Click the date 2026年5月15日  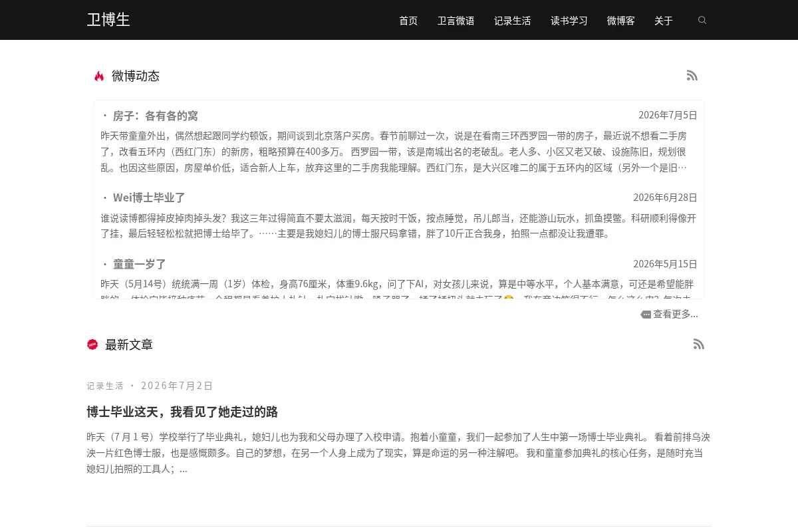[x=665, y=264]
